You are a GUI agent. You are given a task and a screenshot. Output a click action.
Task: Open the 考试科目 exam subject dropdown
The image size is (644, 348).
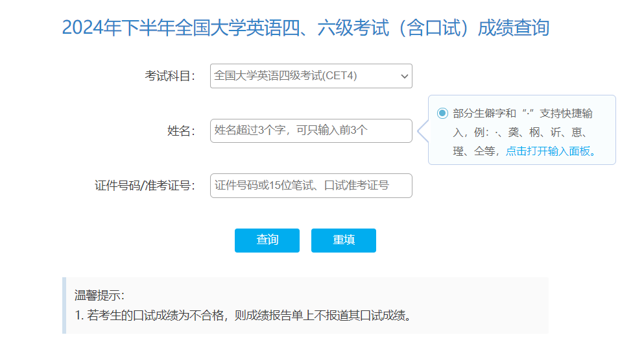tap(311, 76)
